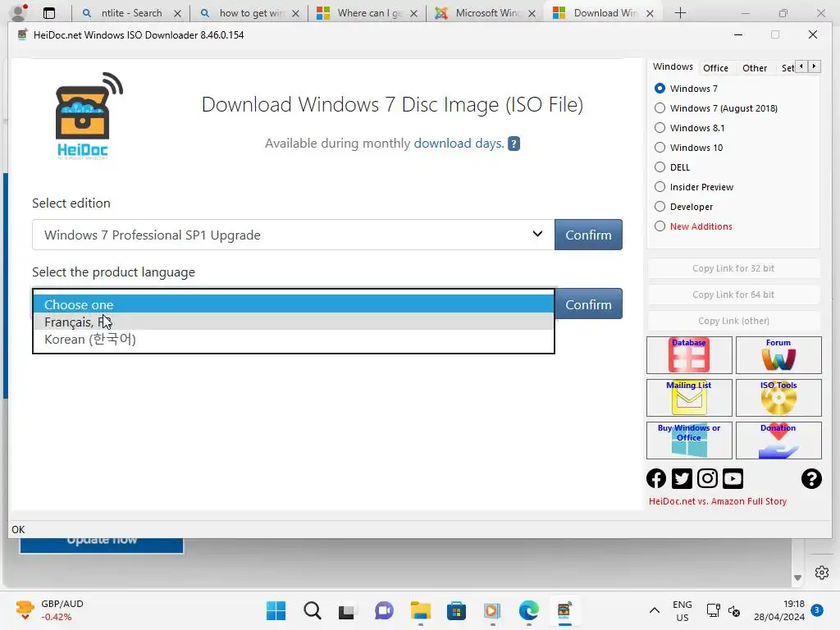Click Copy Link for 64 bit

[x=733, y=294]
